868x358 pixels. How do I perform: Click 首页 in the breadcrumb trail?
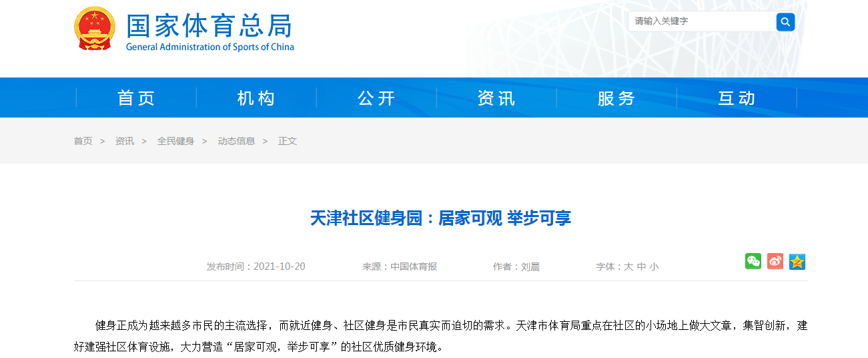coord(83,141)
